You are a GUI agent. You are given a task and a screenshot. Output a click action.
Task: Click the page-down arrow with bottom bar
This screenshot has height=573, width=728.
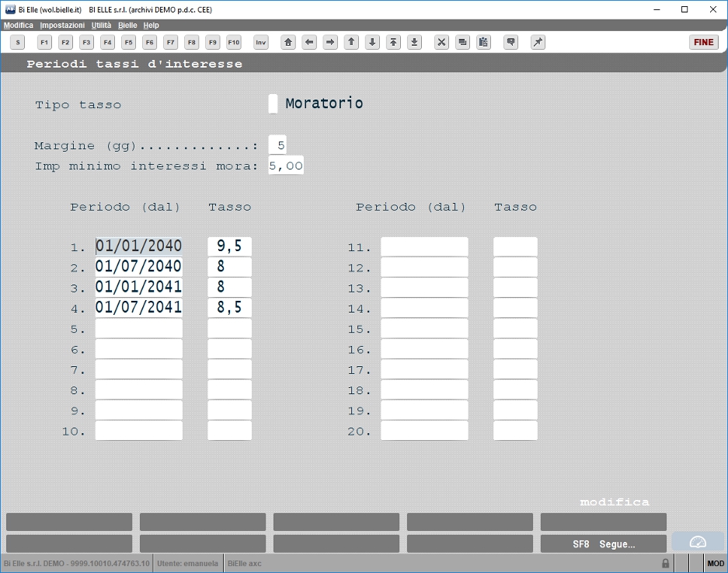[x=415, y=42]
